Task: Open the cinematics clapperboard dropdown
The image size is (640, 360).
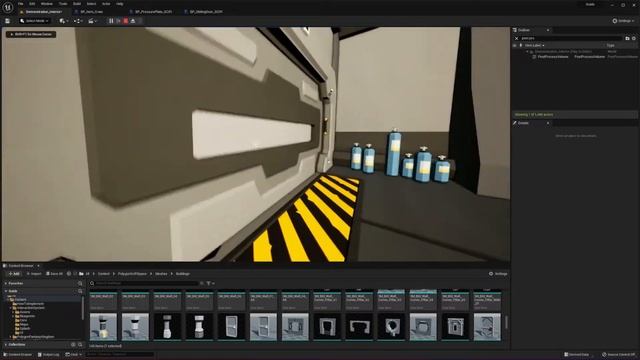Action: pyautogui.click(x=92, y=21)
